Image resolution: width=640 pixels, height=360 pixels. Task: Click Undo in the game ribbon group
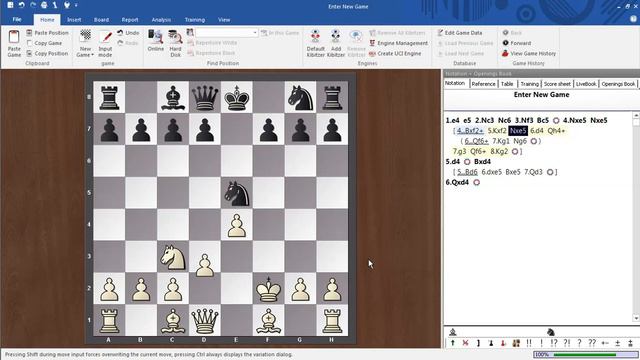click(128, 33)
